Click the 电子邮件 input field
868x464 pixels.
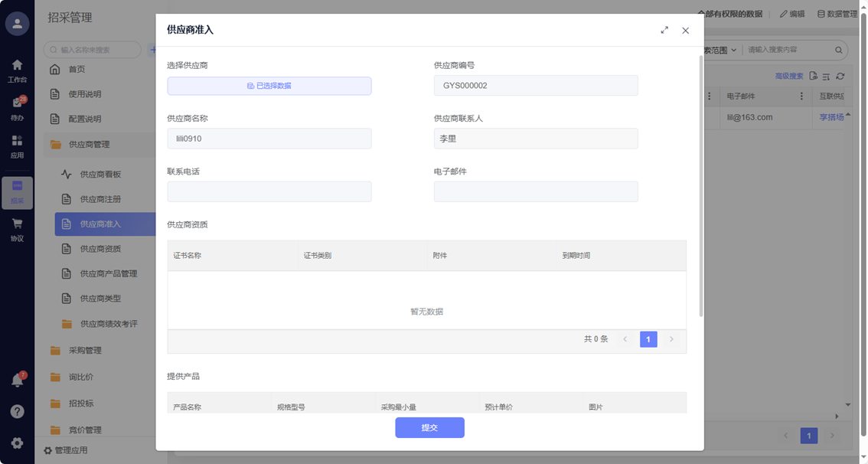click(x=536, y=191)
